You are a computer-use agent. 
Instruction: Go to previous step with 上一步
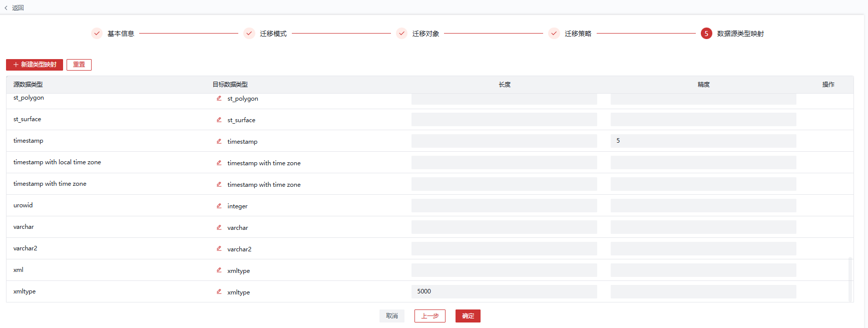(429, 316)
